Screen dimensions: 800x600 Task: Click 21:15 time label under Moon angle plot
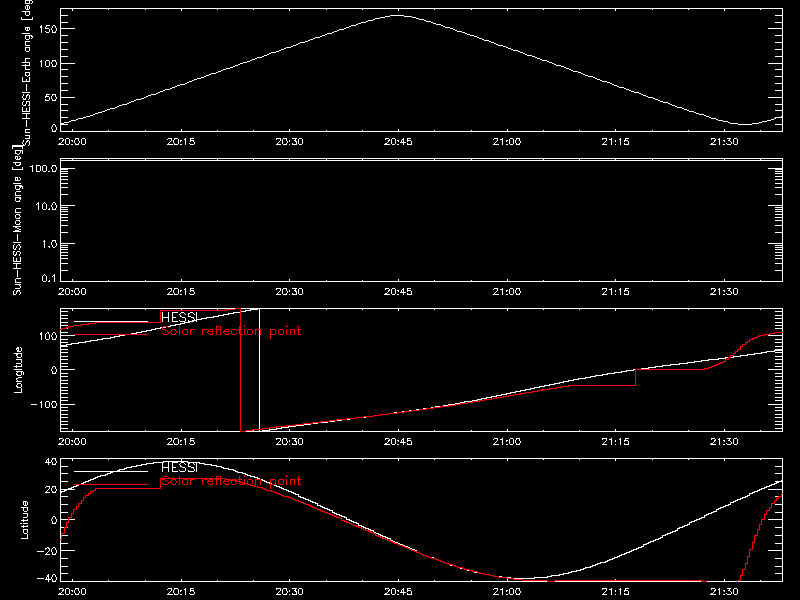point(615,291)
